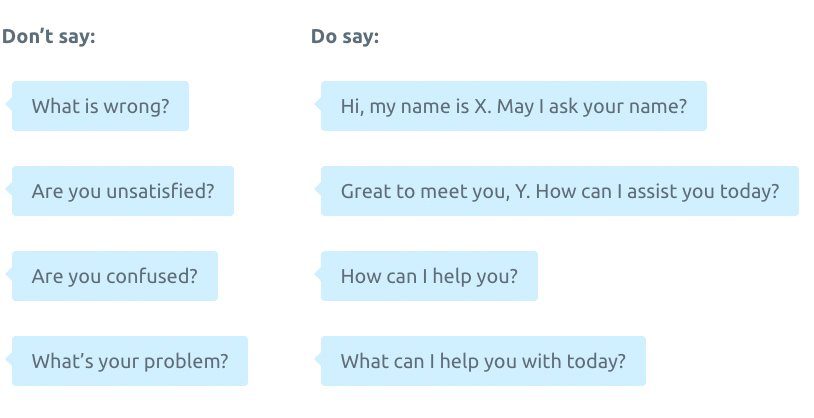This screenshot has height=418, width=814.
Task: Select the "What's your problem?" bubble
Action: (130, 361)
